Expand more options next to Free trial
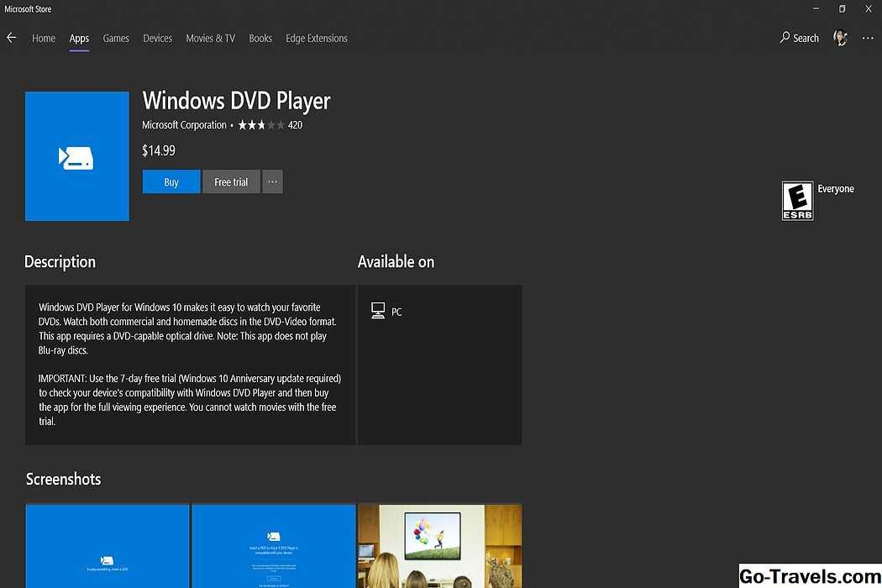The width and height of the screenshot is (882, 588). (272, 182)
